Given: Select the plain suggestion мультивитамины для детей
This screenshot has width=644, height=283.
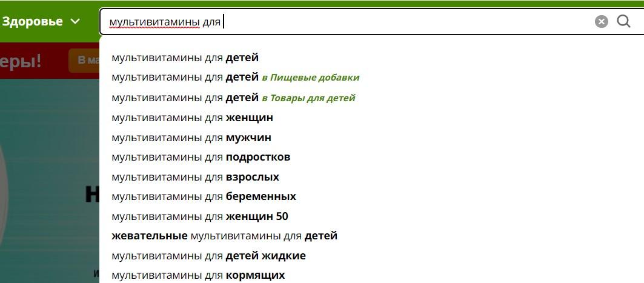Looking at the screenshot, I should (x=185, y=58).
